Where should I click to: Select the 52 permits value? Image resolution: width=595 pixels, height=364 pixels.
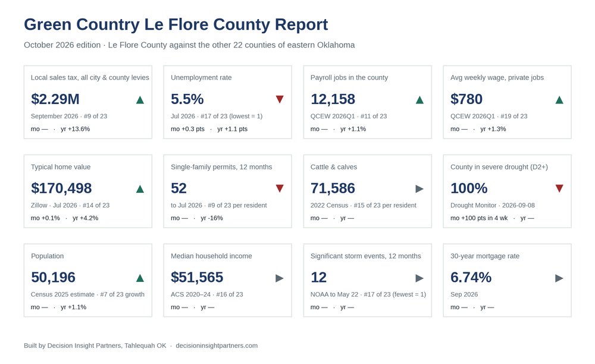[178, 189]
